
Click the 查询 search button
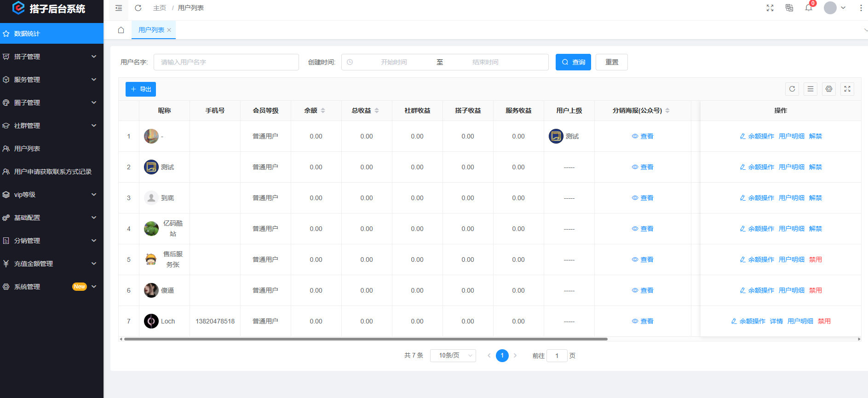[x=573, y=62]
